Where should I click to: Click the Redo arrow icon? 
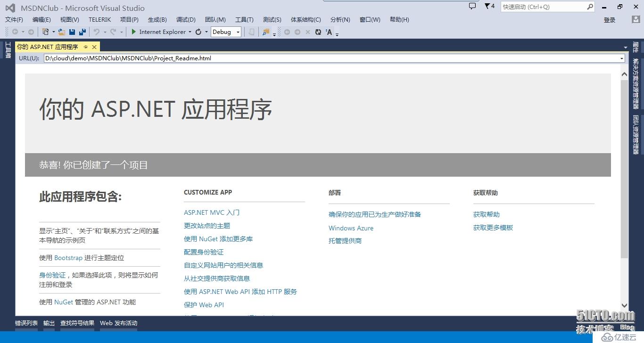113,32
